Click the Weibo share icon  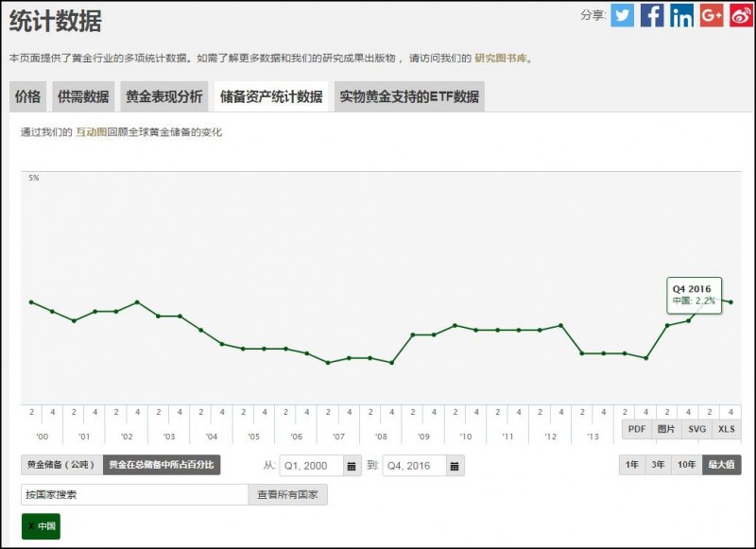click(741, 15)
